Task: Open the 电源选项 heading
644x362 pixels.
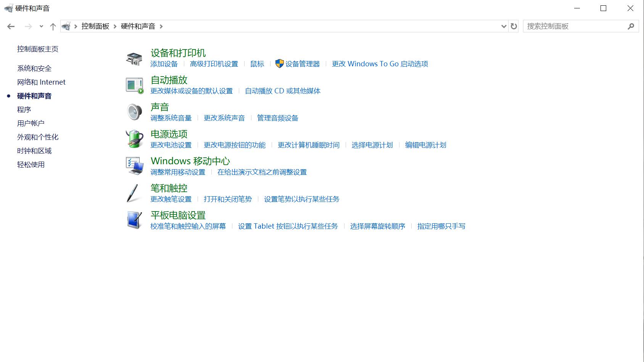Action: [x=169, y=134]
